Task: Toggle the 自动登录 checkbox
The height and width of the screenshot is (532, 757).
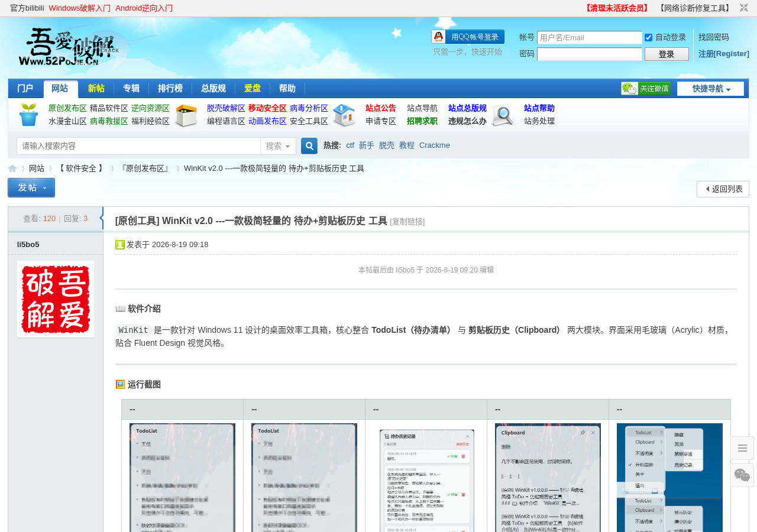Action: (x=648, y=38)
